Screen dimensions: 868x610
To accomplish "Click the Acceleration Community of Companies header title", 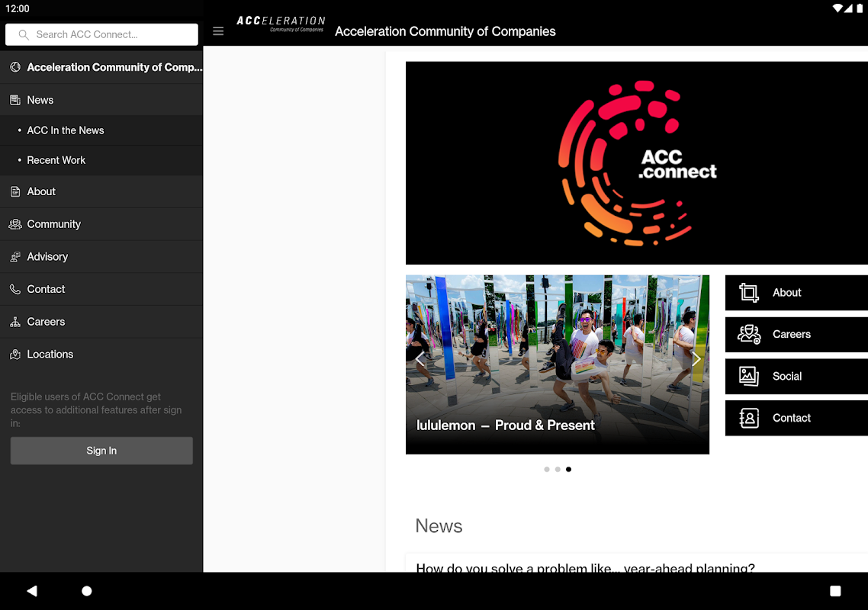I will point(445,31).
